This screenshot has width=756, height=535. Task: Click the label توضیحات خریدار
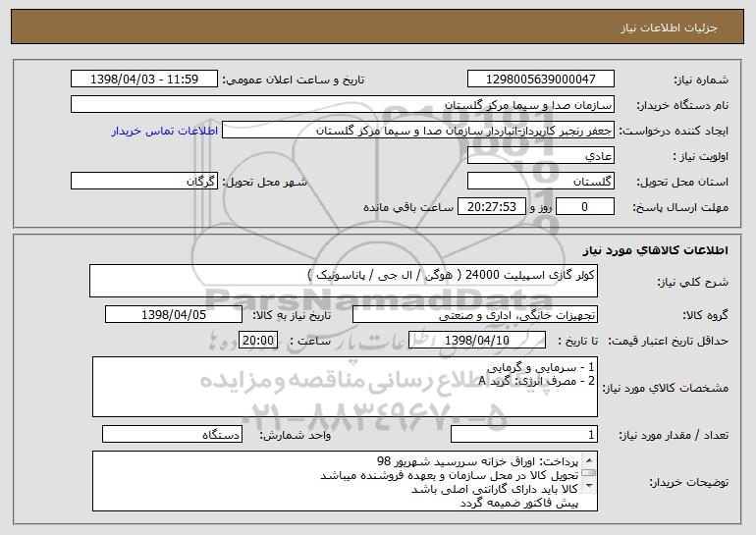point(688,482)
